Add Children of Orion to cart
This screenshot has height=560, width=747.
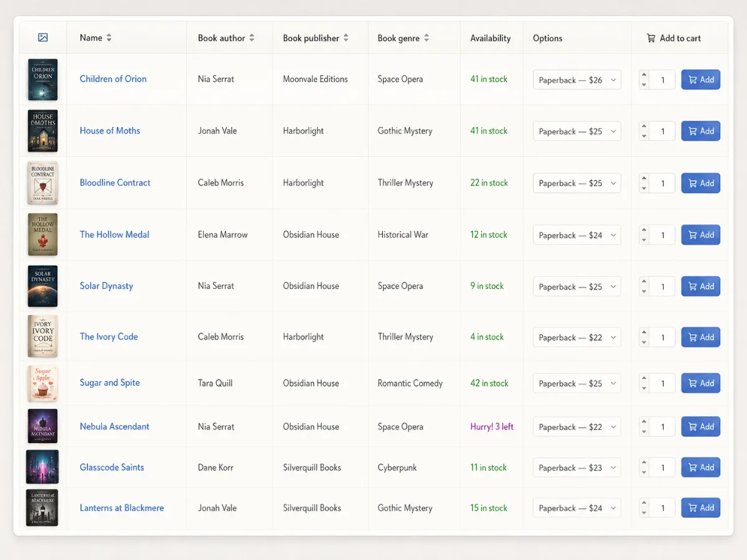point(701,80)
